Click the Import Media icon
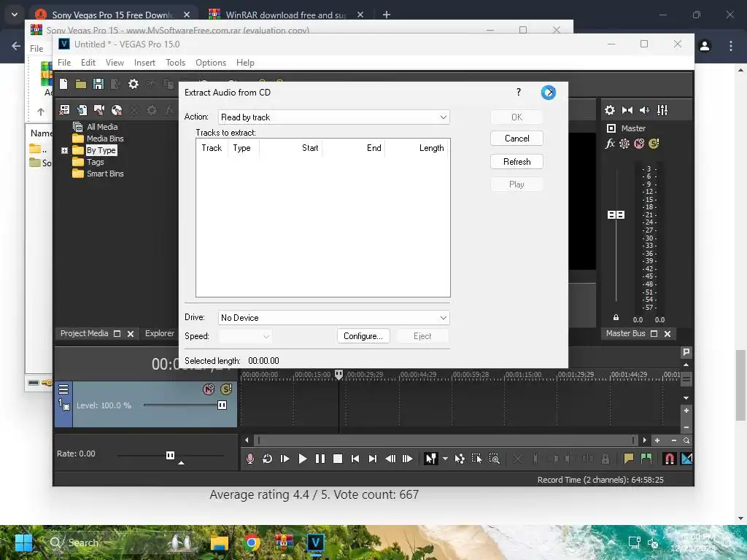This screenshot has width=747, height=560. 82,110
